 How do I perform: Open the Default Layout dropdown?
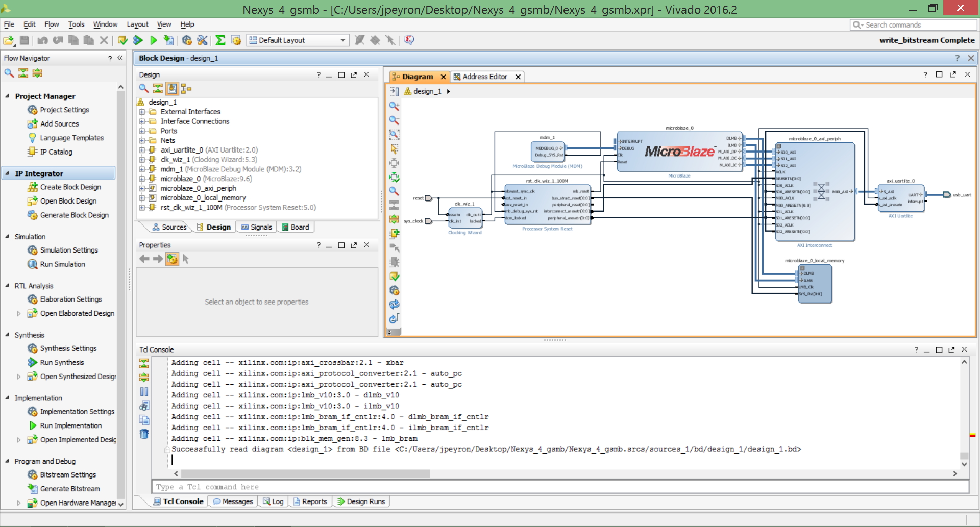click(298, 40)
